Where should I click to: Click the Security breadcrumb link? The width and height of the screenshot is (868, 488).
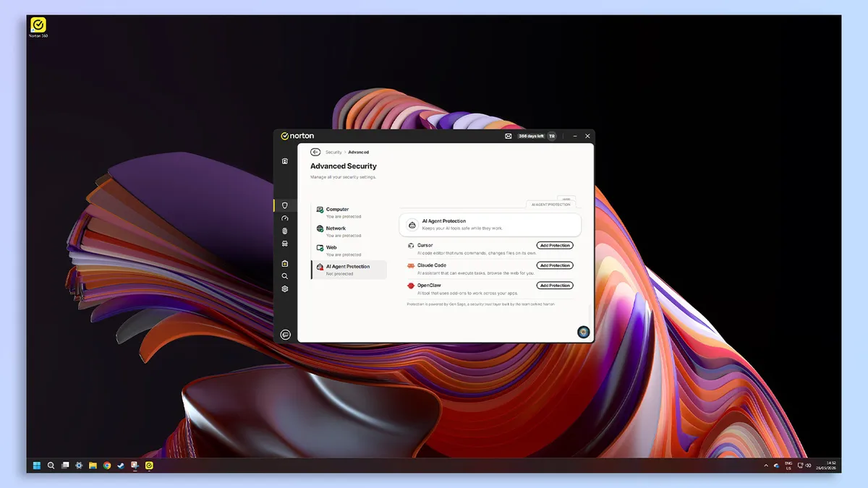click(x=333, y=153)
